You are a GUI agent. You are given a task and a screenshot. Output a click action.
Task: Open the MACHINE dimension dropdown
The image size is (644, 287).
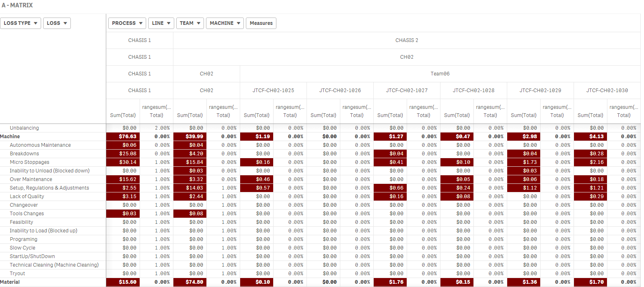tap(225, 23)
